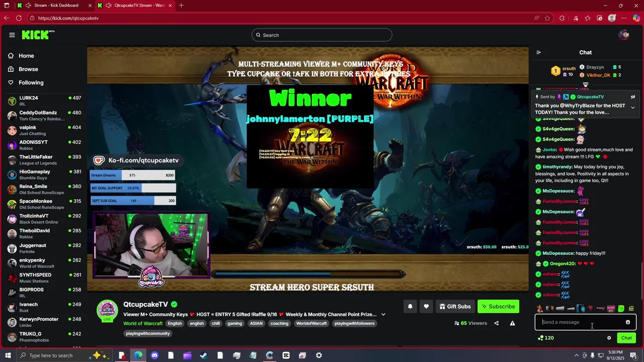Share the stream via share icon
Image resolution: width=644 pixels, height=362 pixels.
point(497,323)
